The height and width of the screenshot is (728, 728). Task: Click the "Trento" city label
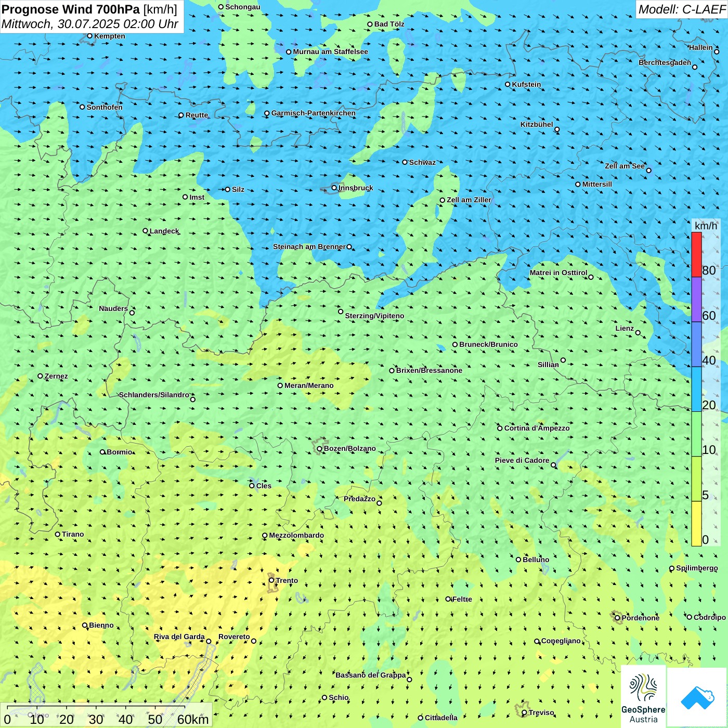pos(287,580)
